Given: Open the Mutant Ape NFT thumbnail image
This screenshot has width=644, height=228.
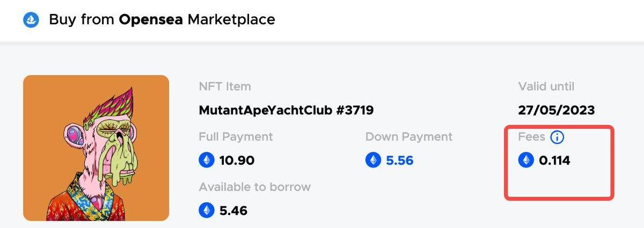Looking at the screenshot, I should [x=96, y=148].
